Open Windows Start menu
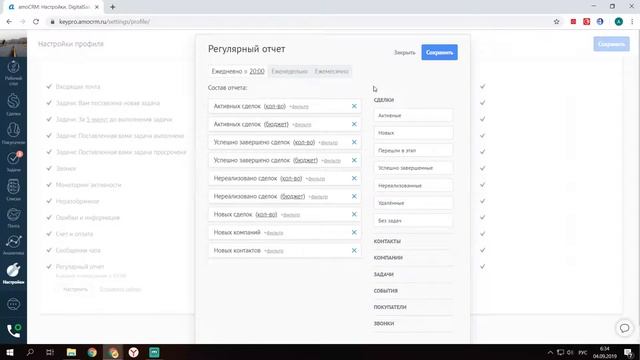The width and height of the screenshot is (640, 360). pos(10,352)
